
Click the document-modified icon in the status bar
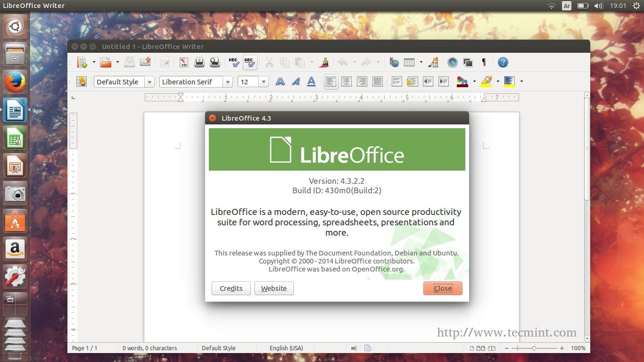click(368, 348)
